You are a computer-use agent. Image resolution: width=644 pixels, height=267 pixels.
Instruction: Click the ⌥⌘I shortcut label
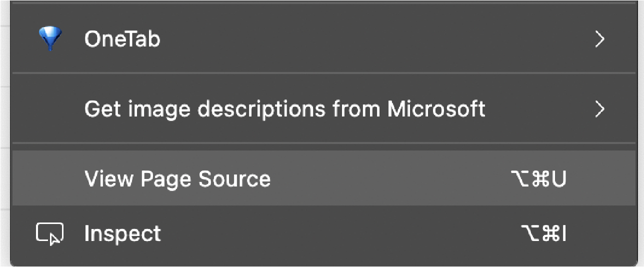(x=543, y=233)
